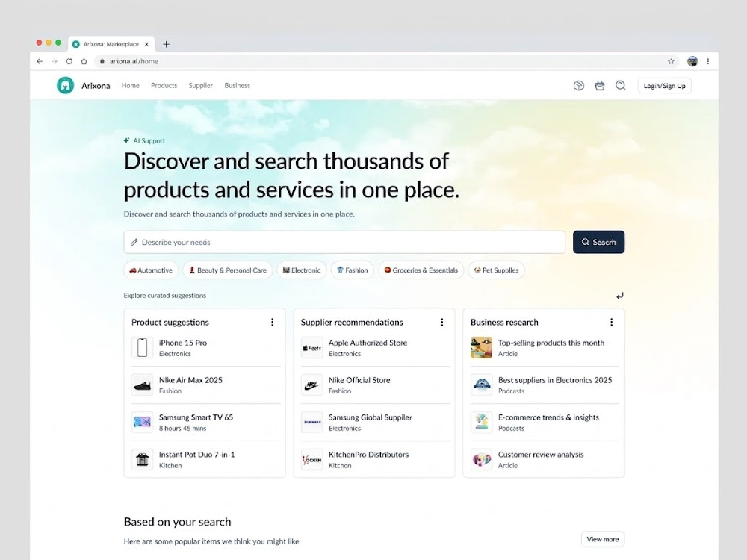This screenshot has width=747, height=560.
Task: Go back with the browser back arrow
Action: [x=40, y=61]
